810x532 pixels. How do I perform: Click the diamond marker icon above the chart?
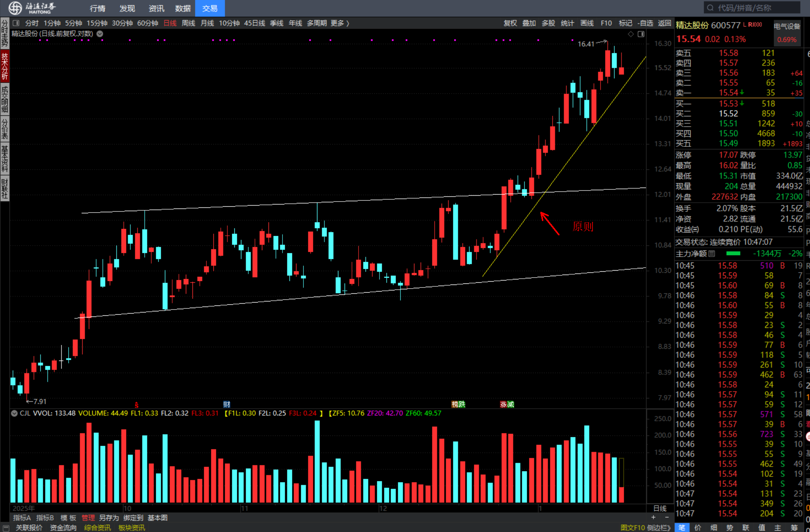[631, 34]
